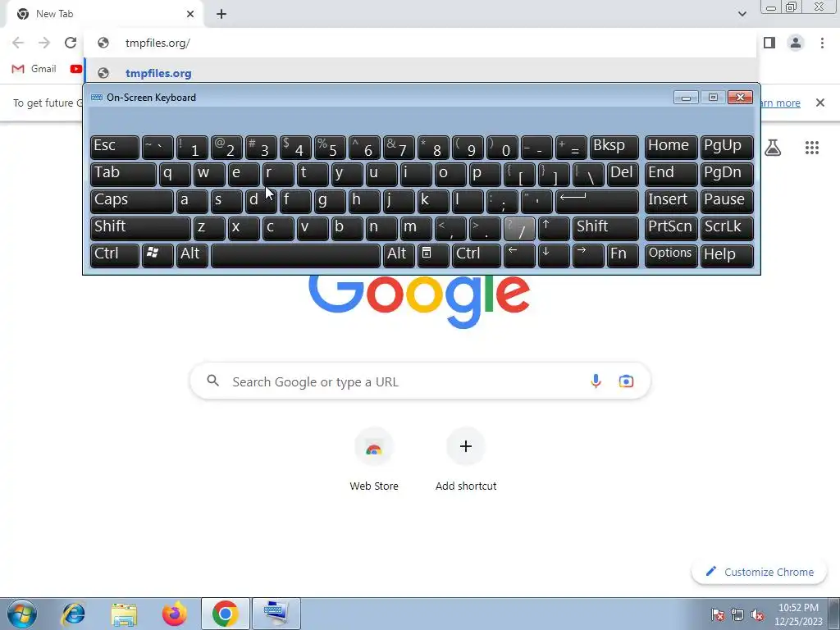This screenshot has height=630, width=840.
Task: Toggle the left Shift key on keyboard
Action: 140,229
